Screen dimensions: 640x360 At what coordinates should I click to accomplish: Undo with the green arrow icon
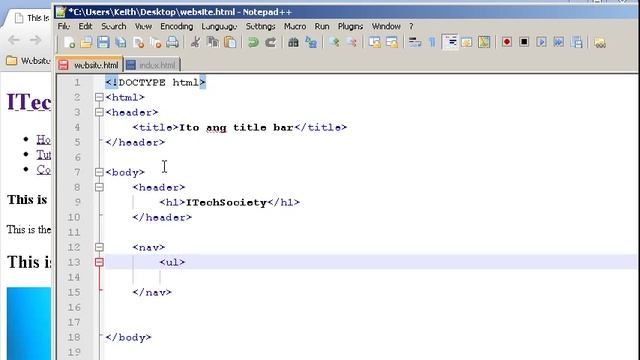pos(253,42)
